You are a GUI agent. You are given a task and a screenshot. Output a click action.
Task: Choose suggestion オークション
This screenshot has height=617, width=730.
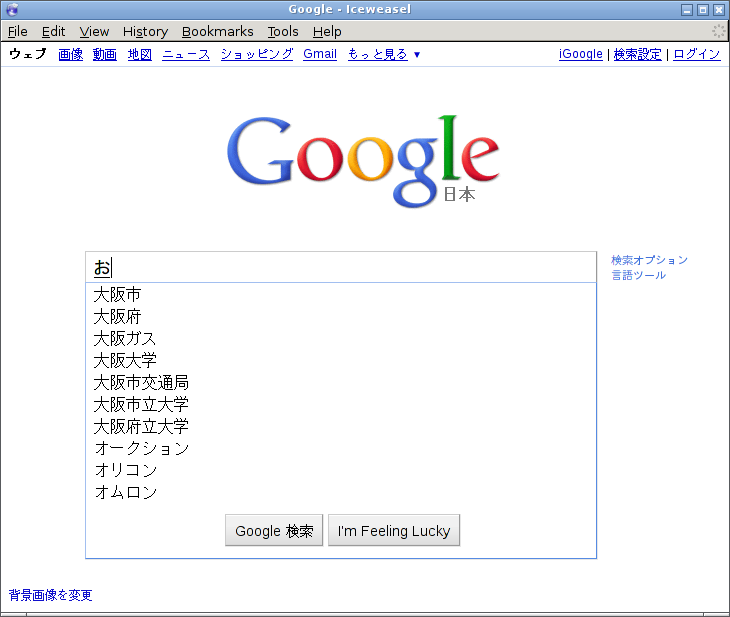tap(341, 448)
